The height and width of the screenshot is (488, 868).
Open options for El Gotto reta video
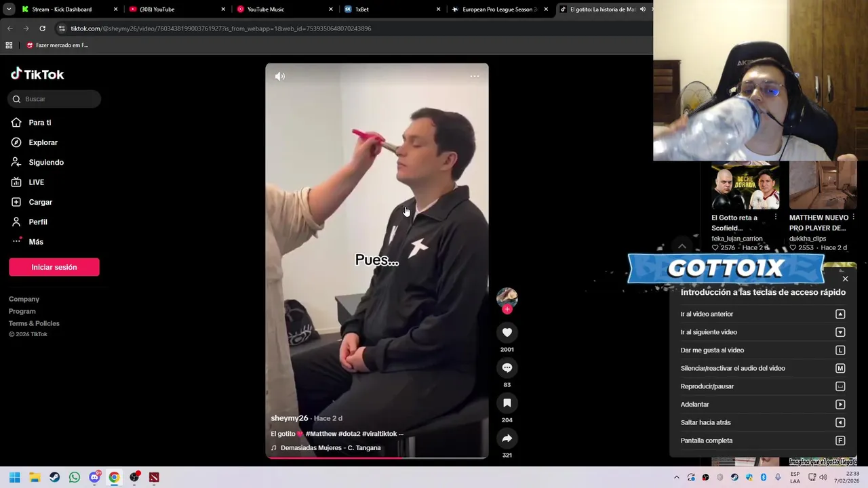pyautogui.click(x=775, y=218)
